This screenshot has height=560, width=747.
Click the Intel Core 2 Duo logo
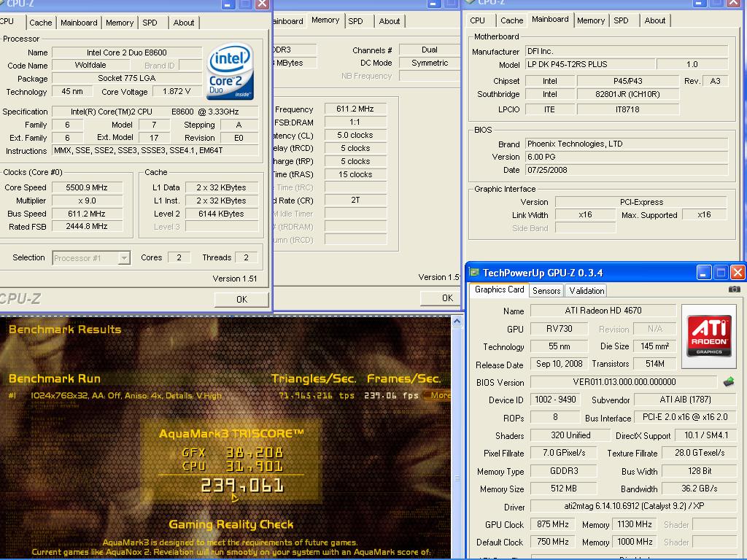(231, 71)
